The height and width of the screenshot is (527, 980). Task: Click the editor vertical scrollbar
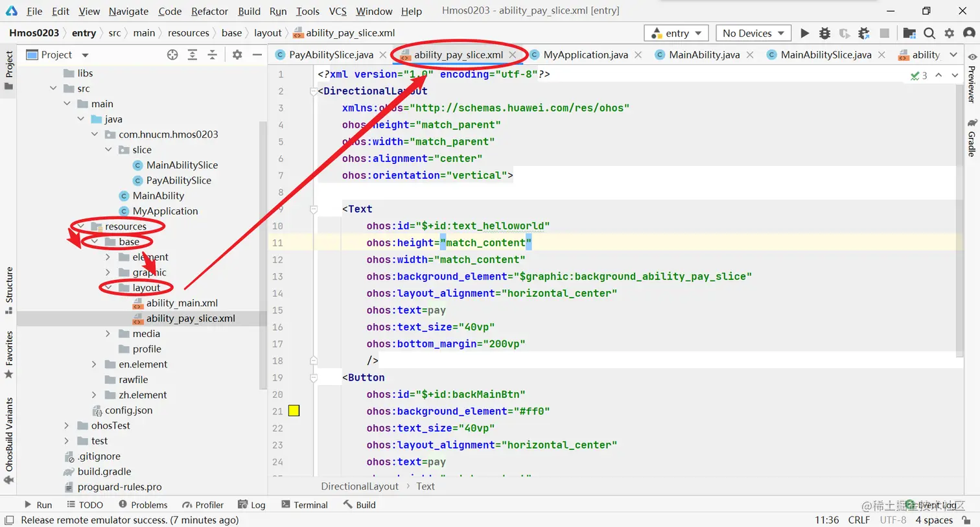(x=959, y=220)
